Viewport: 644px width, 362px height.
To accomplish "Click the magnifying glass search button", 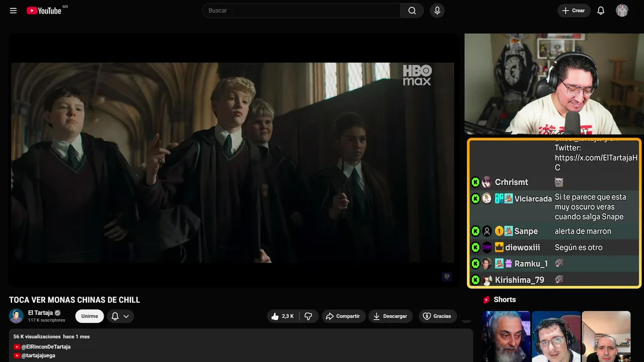I will pyautogui.click(x=412, y=11).
